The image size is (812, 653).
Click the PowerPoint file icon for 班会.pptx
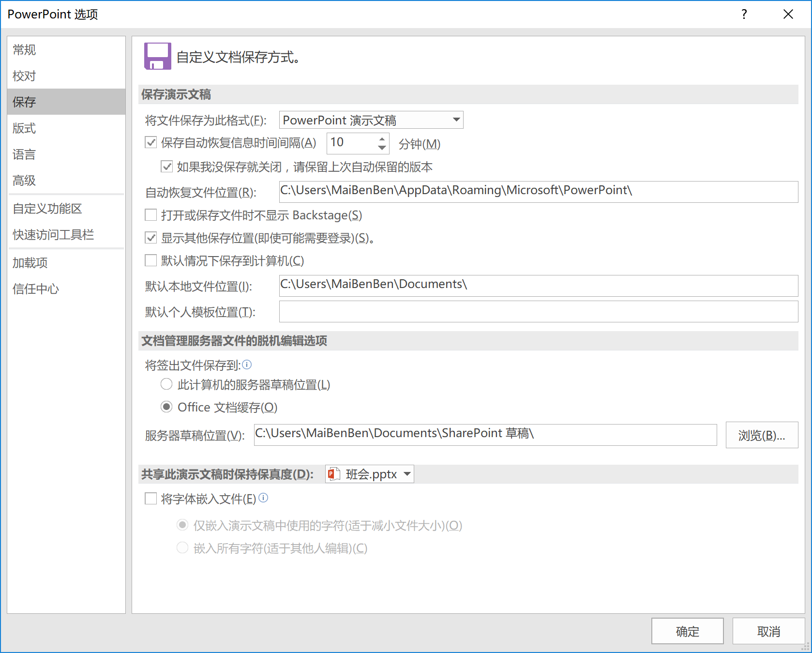click(333, 474)
